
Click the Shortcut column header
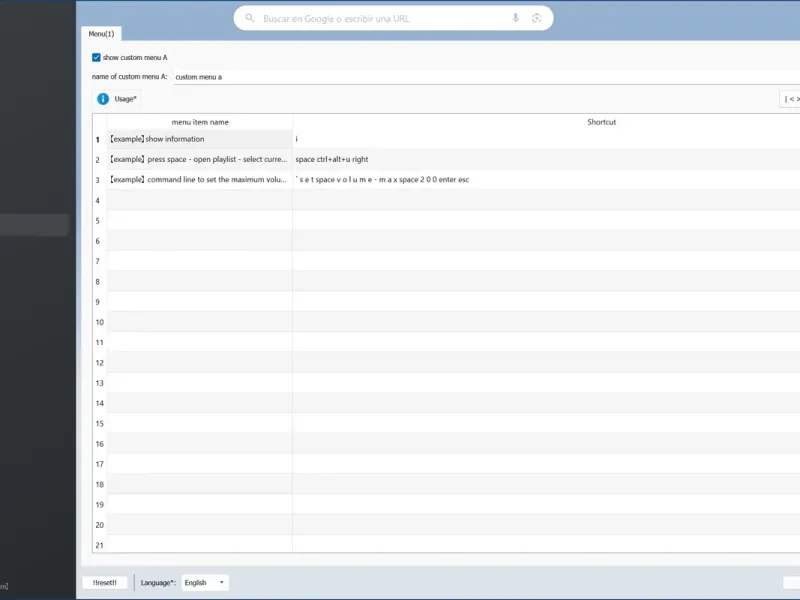[546, 122]
